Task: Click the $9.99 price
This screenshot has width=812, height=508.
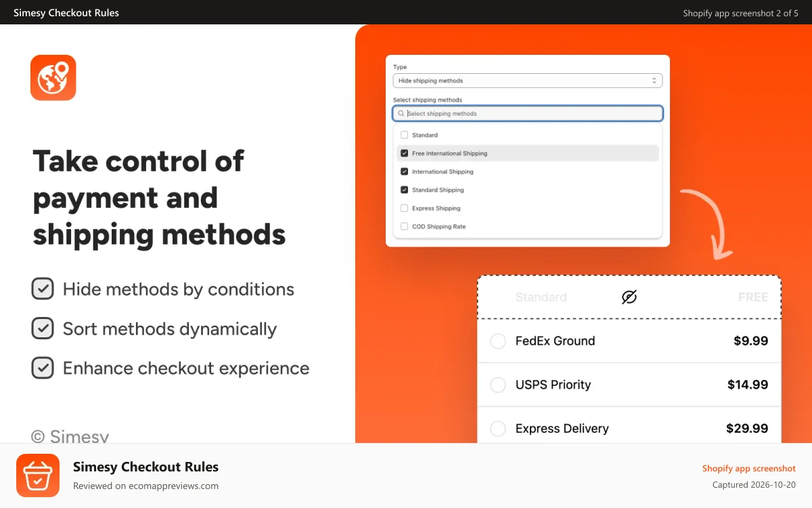Action: coord(750,341)
